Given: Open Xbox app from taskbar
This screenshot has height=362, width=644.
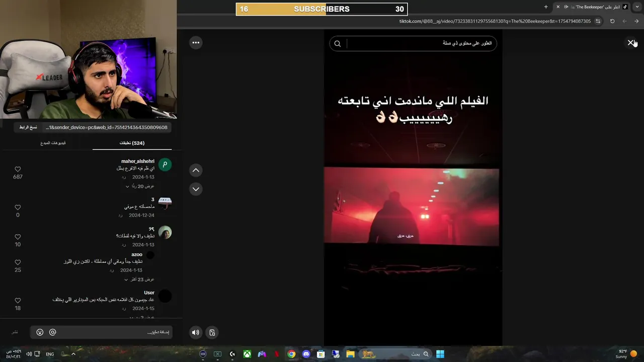Looking at the screenshot, I should coord(247,354).
